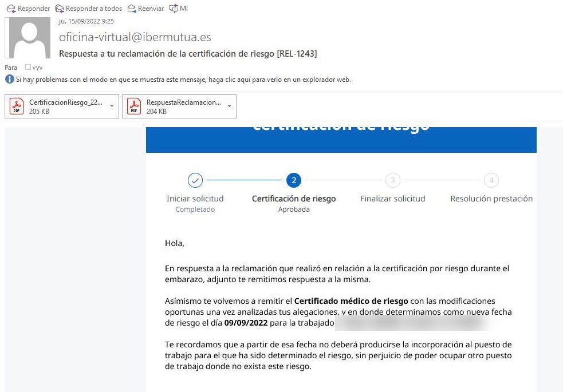Click step 3 Finalizar solicitud circle
The height and width of the screenshot is (392, 563).
click(392, 180)
